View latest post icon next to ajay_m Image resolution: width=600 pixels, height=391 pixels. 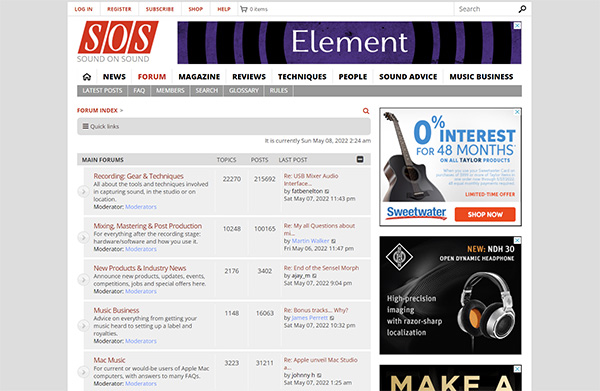click(x=315, y=275)
